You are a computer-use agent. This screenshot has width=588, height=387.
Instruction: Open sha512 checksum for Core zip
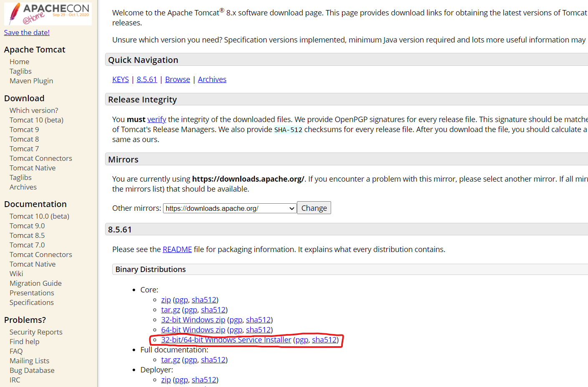[204, 300]
